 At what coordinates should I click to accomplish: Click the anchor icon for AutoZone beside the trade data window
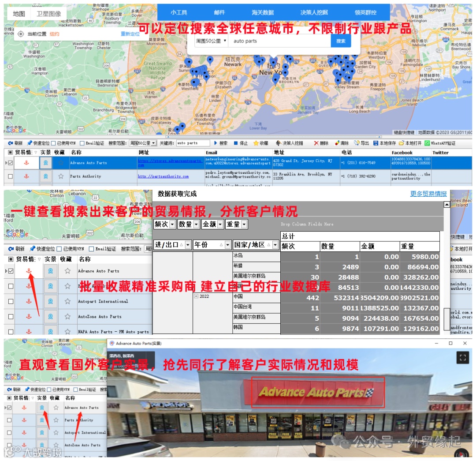coord(29,316)
